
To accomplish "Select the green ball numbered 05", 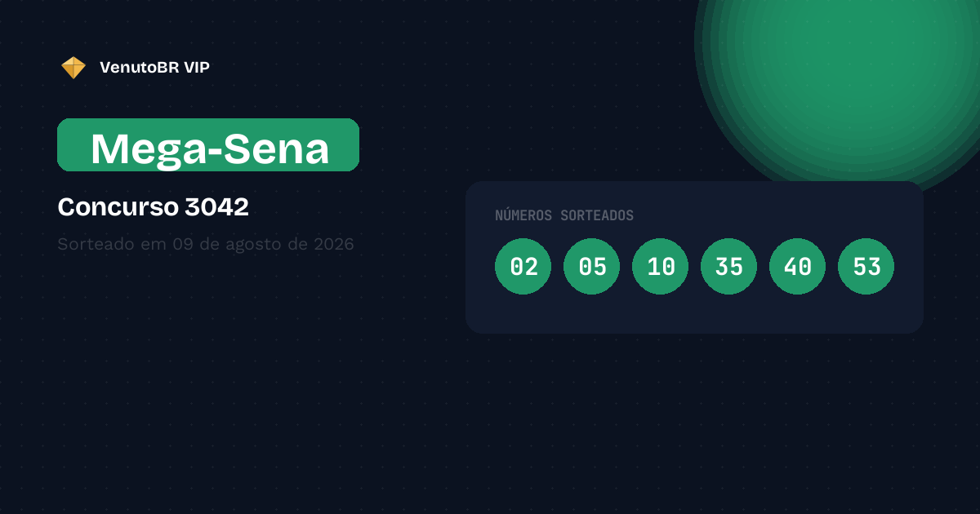I will (x=592, y=267).
